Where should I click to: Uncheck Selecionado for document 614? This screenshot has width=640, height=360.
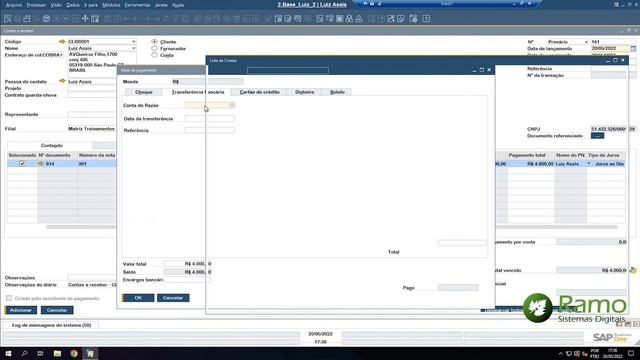[22, 164]
